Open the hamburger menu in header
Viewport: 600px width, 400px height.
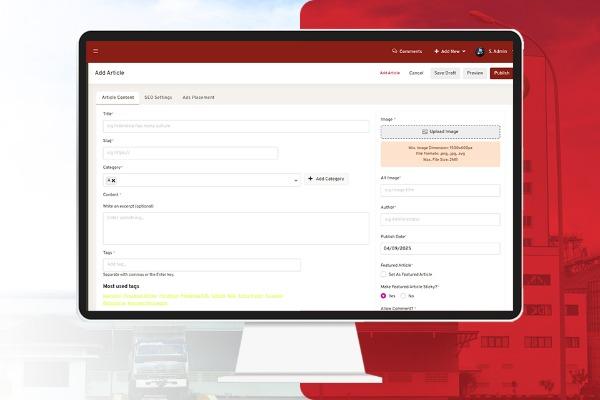(x=96, y=51)
